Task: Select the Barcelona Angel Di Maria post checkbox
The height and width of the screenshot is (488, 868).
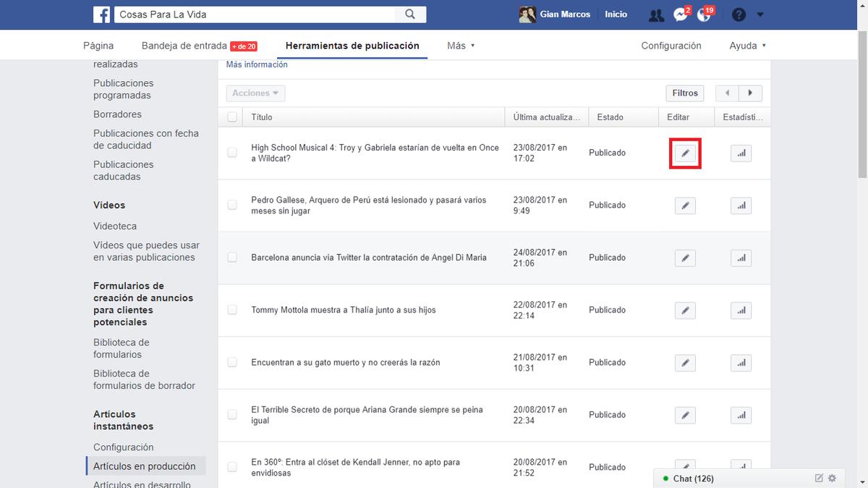Action: tap(232, 258)
